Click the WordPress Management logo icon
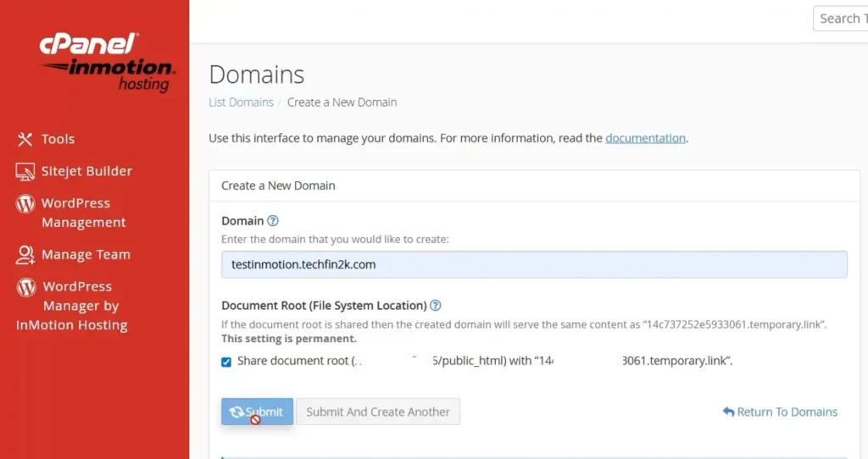Viewport: 868px width, 459px height. pos(25,203)
